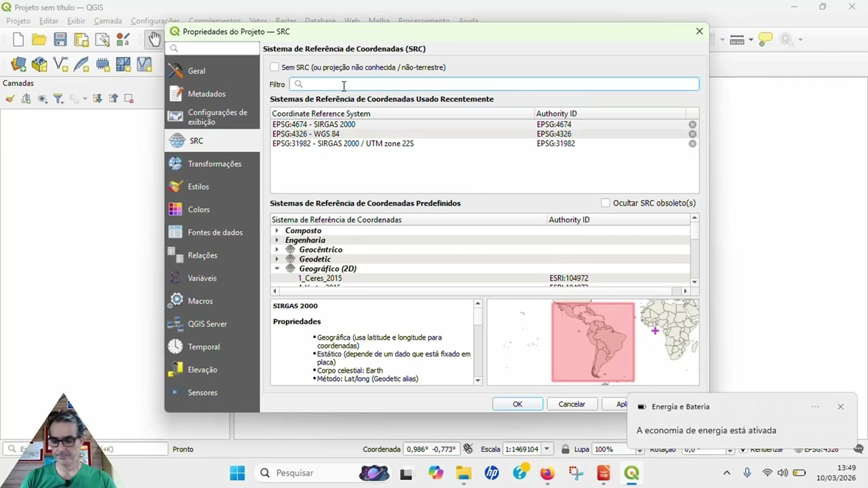Open Data Source Manager icon
868x488 pixels.
[18, 64]
